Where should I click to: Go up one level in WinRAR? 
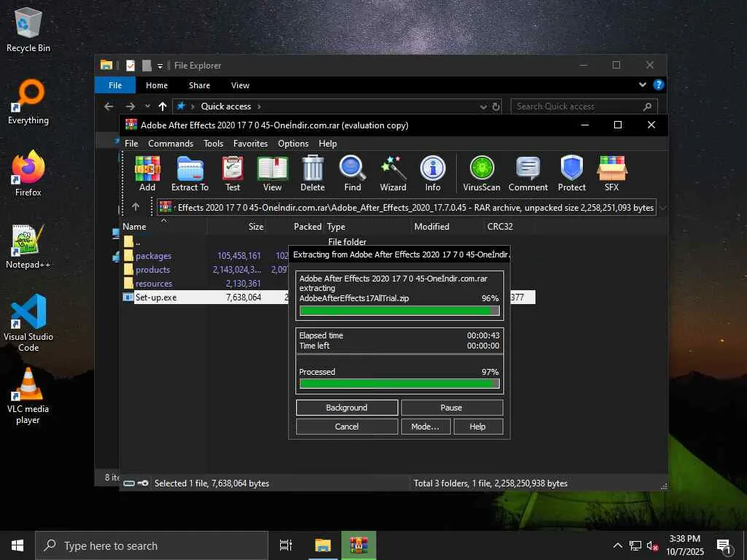[136, 206]
